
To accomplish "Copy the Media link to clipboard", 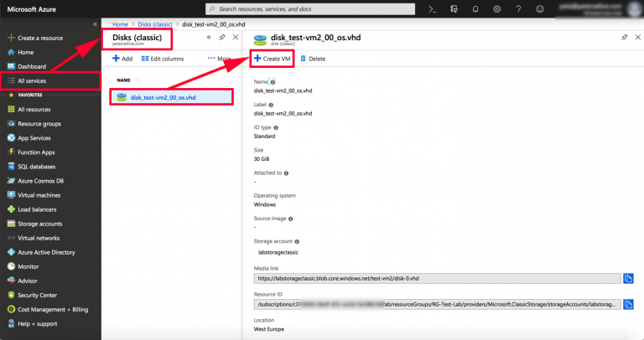I will click(x=628, y=279).
